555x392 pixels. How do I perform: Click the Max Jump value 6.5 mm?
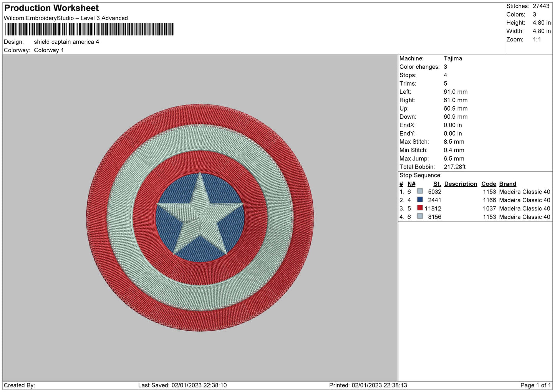[454, 159]
